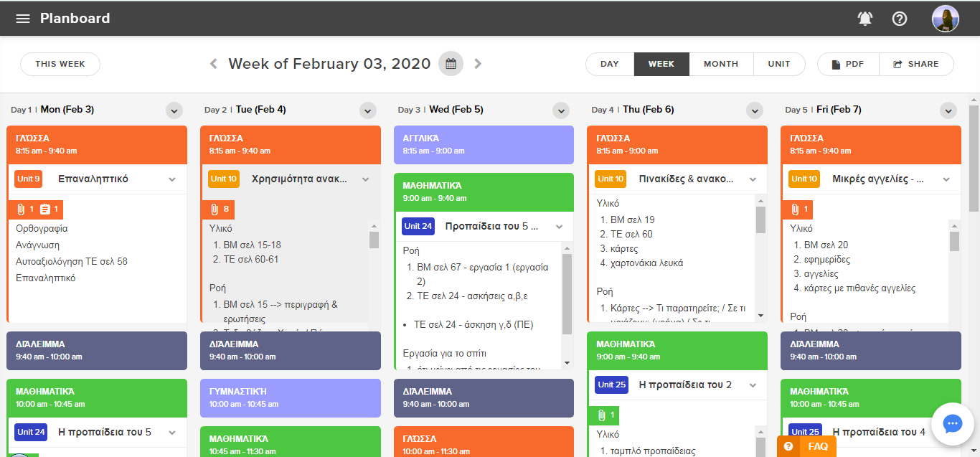Expand the Επαναληπτικό lesson chevron
This screenshot has height=457, width=980.
coord(172,179)
